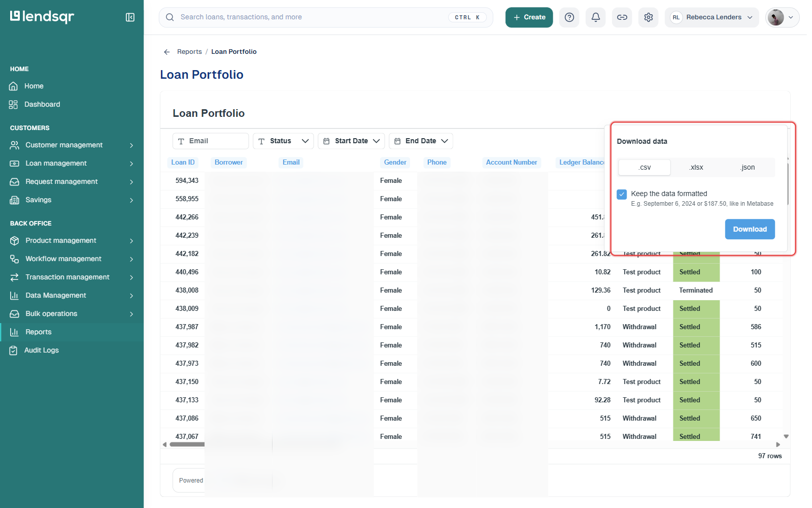Expand Savings submenu chevron
The width and height of the screenshot is (812, 508).
131,200
